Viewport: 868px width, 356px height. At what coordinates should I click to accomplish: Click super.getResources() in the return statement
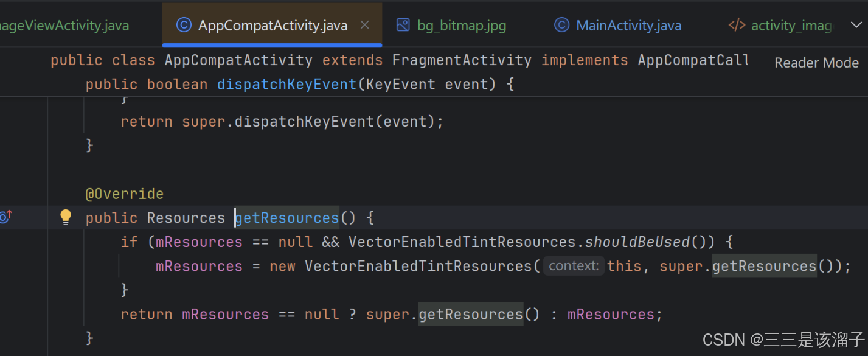pos(453,315)
